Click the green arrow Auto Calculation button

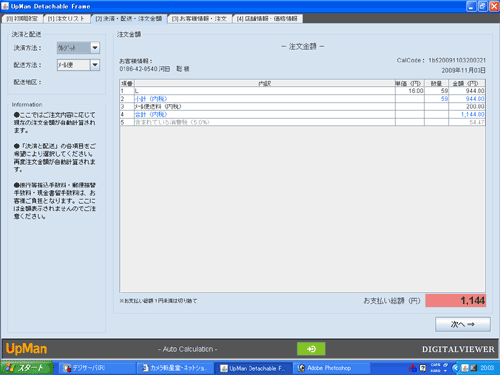click(x=311, y=349)
